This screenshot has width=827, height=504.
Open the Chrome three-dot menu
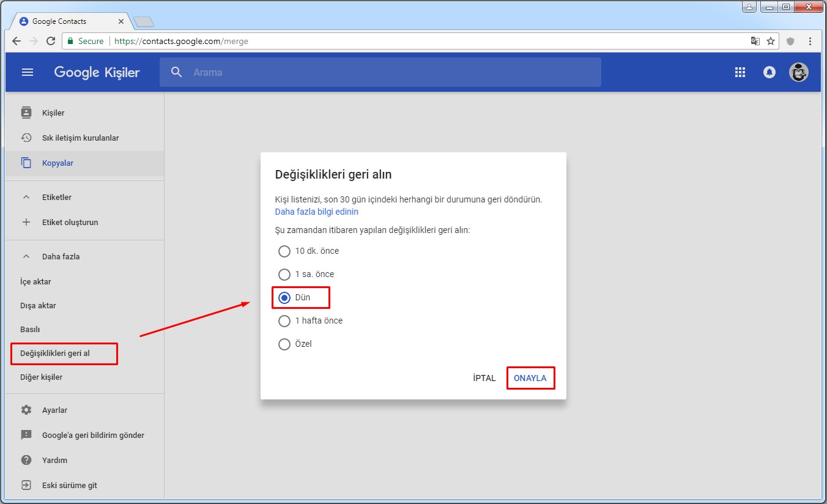click(x=810, y=41)
